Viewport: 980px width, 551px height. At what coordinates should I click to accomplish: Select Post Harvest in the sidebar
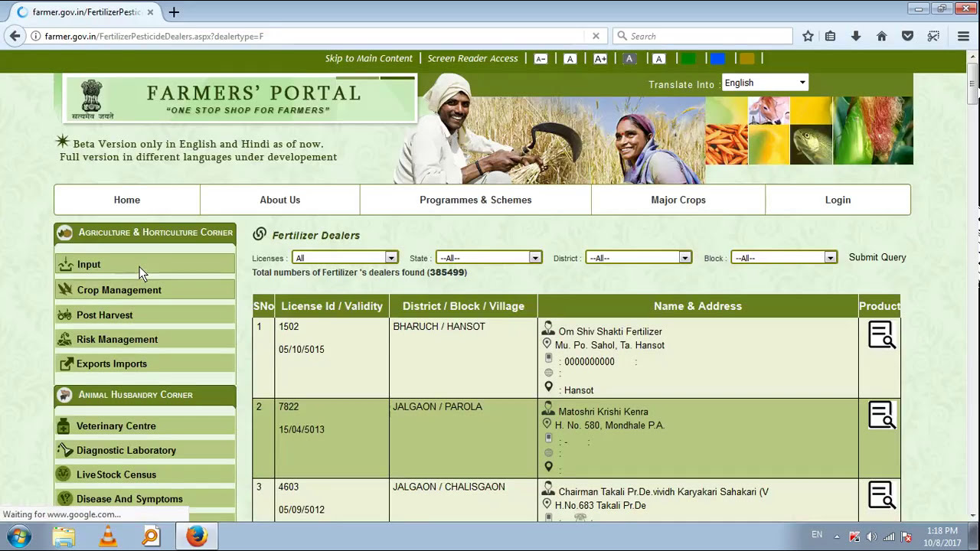click(x=145, y=315)
